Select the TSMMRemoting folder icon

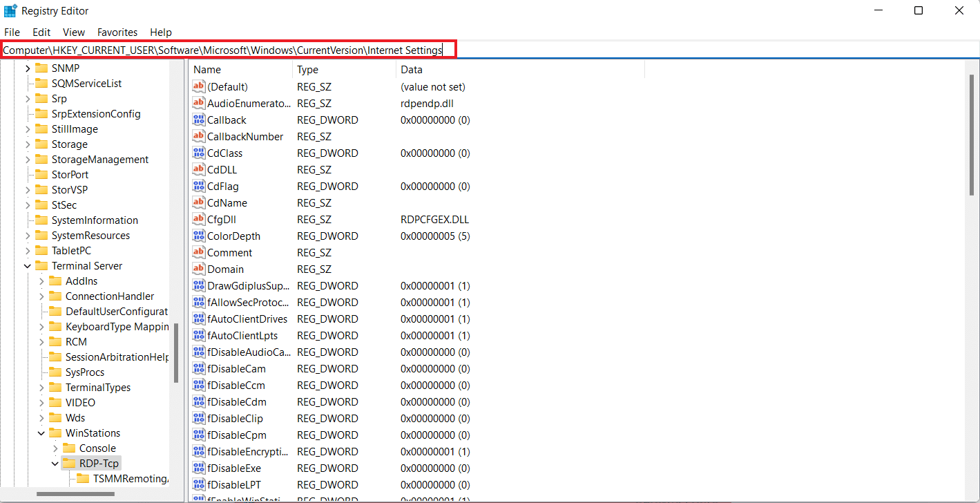[x=83, y=479]
